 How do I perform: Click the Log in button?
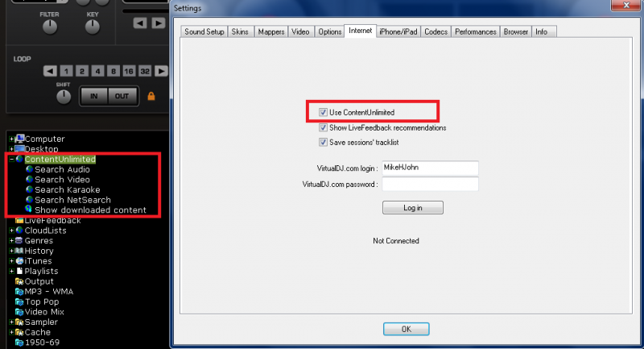(413, 208)
